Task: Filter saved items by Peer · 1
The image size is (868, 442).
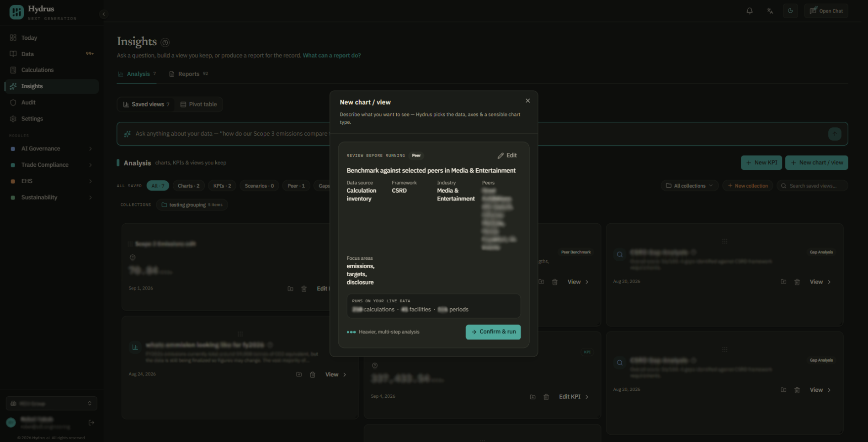Action: click(x=296, y=186)
